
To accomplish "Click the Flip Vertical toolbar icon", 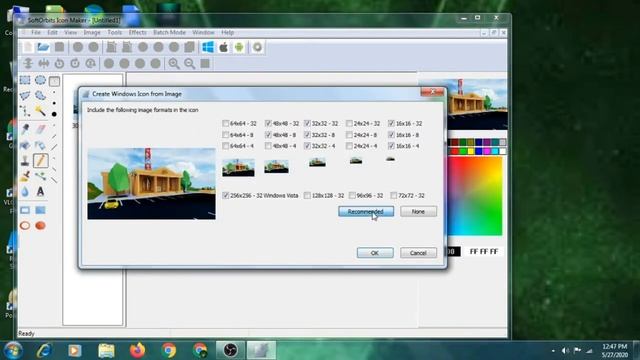I will 28,63.
